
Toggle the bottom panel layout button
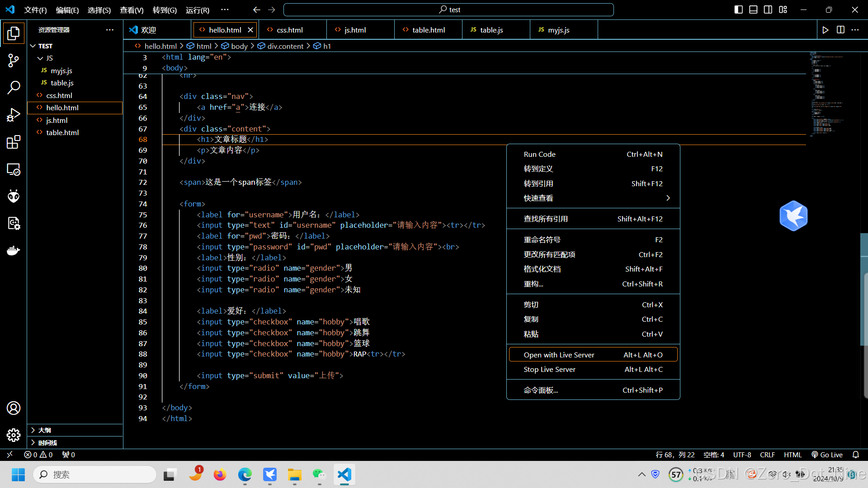pos(753,9)
